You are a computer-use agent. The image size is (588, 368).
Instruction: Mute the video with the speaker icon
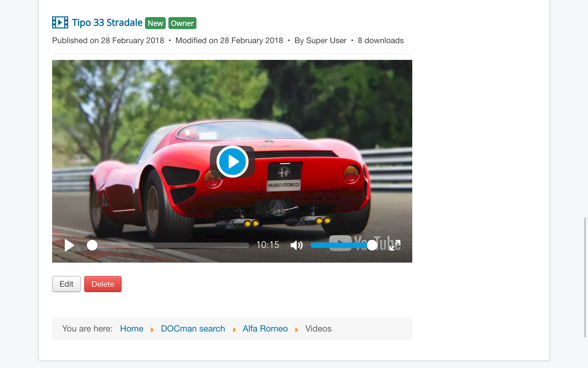pos(296,245)
